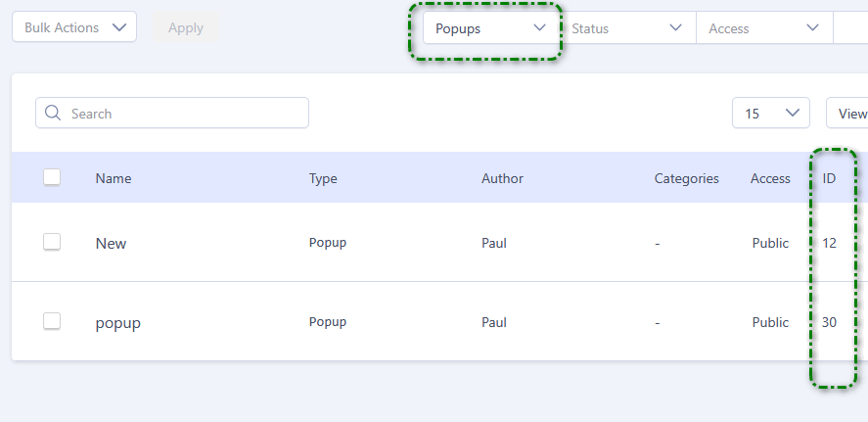Screen dimensions: 868x422
Task: Click author Paul in the New row
Action: [494, 243]
